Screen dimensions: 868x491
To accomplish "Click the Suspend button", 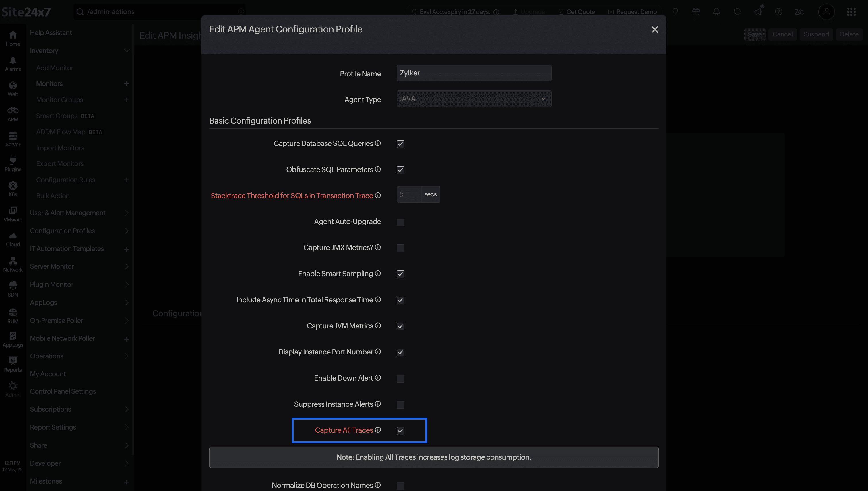I will [x=816, y=34].
